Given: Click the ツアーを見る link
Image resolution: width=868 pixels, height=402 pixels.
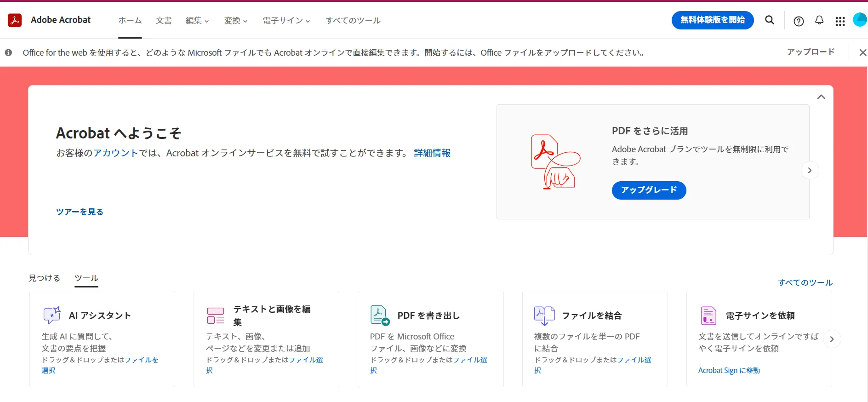Looking at the screenshot, I should pos(80,212).
